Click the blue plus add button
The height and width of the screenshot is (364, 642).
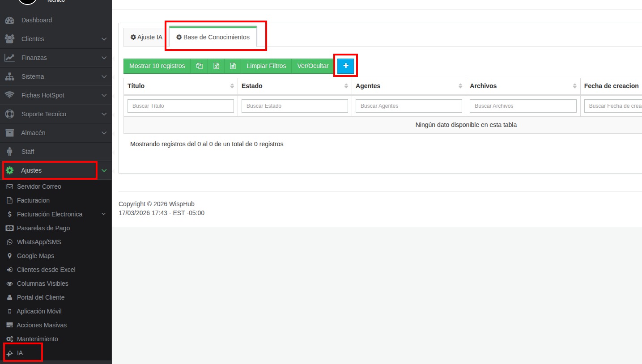point(345,66)
